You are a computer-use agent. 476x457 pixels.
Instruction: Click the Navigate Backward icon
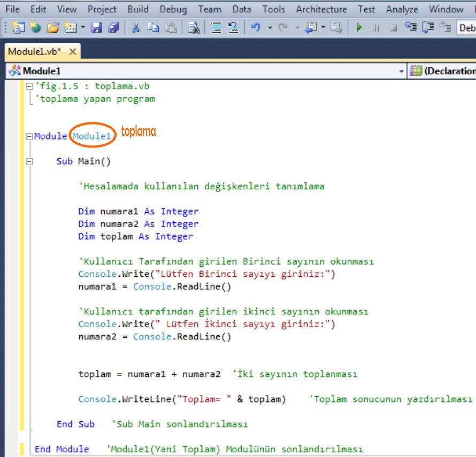[x=311, y=28]
